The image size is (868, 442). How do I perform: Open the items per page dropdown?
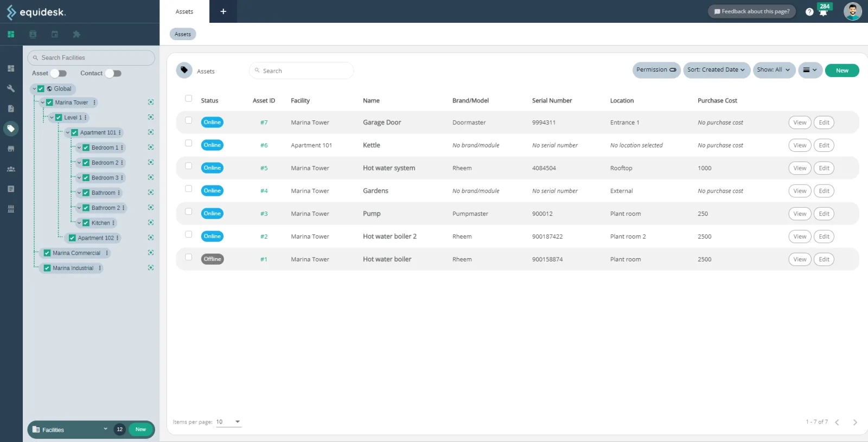[x=228, y=422]
